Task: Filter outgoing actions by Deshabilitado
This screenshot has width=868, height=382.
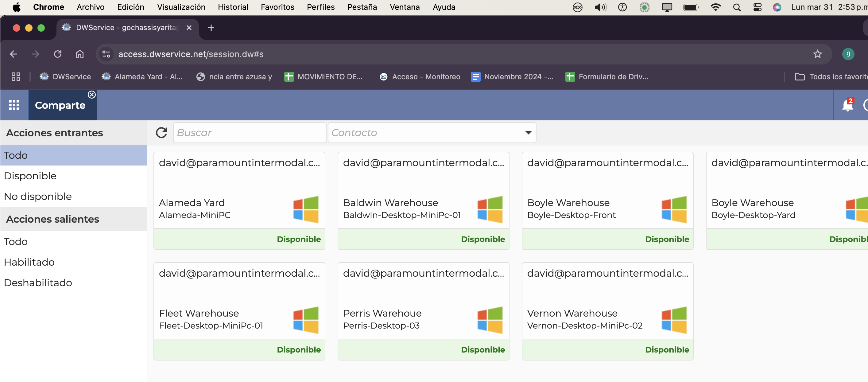Action: [x=73, y=283]
